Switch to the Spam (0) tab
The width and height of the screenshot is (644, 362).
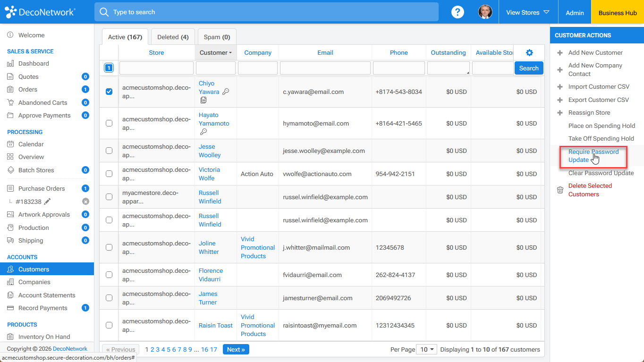tap(217, 37)
